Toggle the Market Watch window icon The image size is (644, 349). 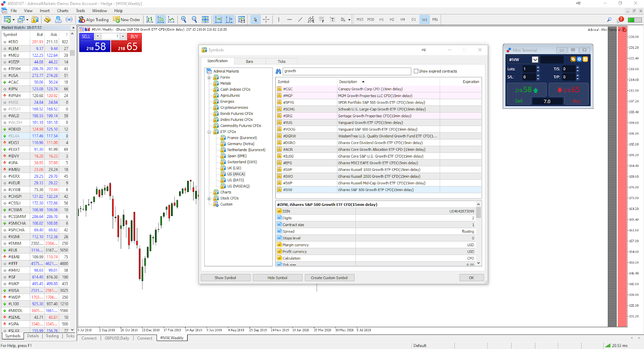pos(35,19)
